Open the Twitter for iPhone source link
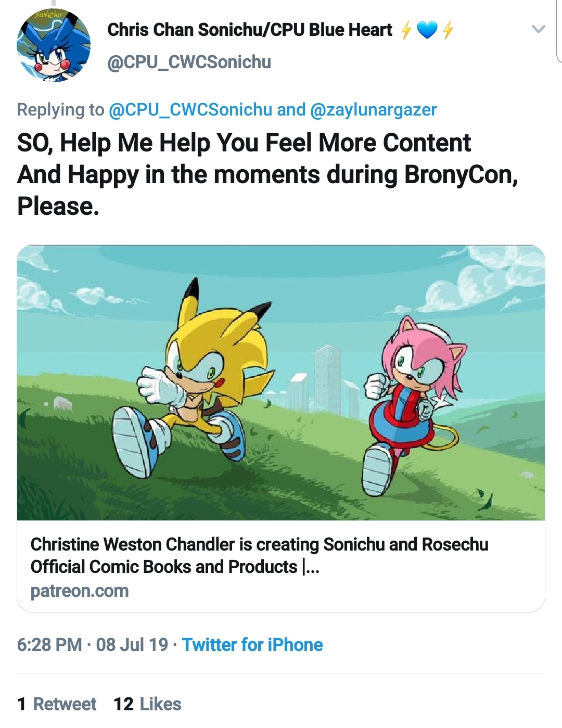 point(252,645)
